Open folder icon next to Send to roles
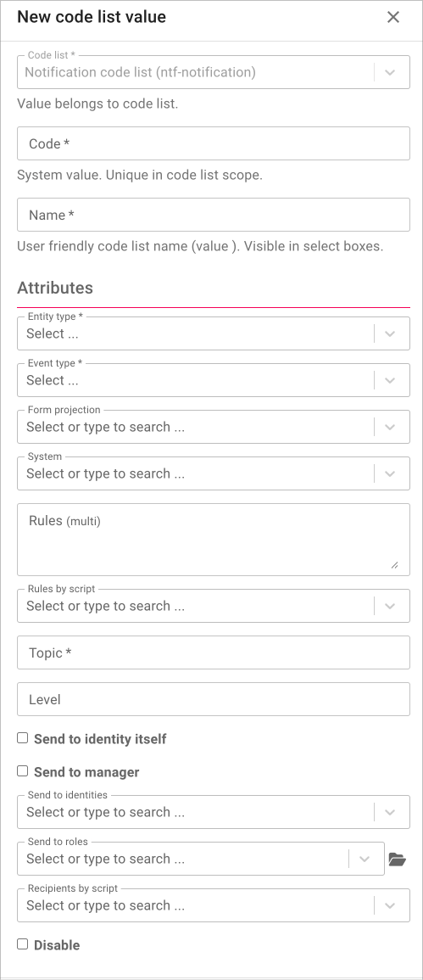This screenshot has width=423, height=980. tap(397, 860)
